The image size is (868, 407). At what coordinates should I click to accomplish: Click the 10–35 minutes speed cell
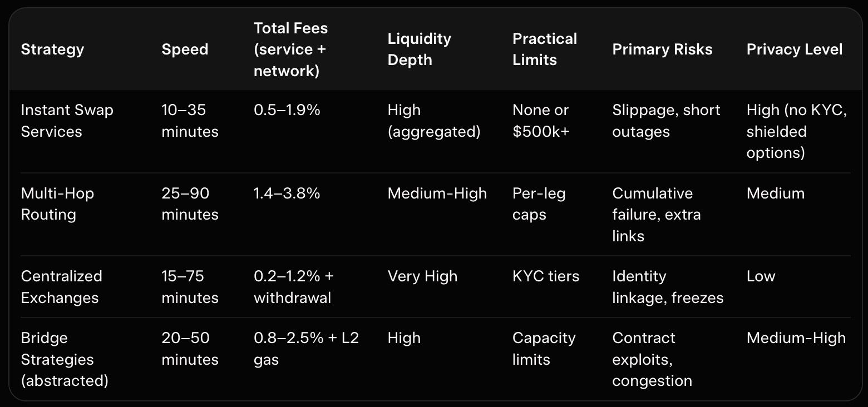point(190,121)
